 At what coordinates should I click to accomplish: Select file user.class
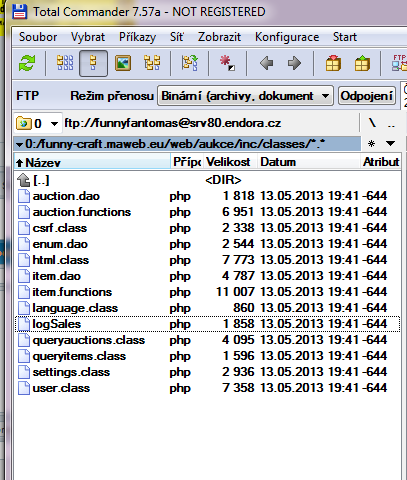coord(207,388)
